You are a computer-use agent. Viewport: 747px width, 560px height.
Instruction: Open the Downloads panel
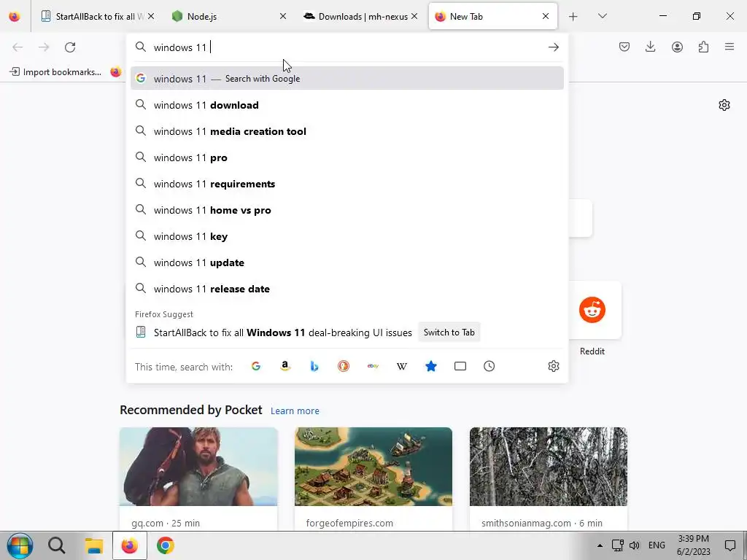coord(650,47)
